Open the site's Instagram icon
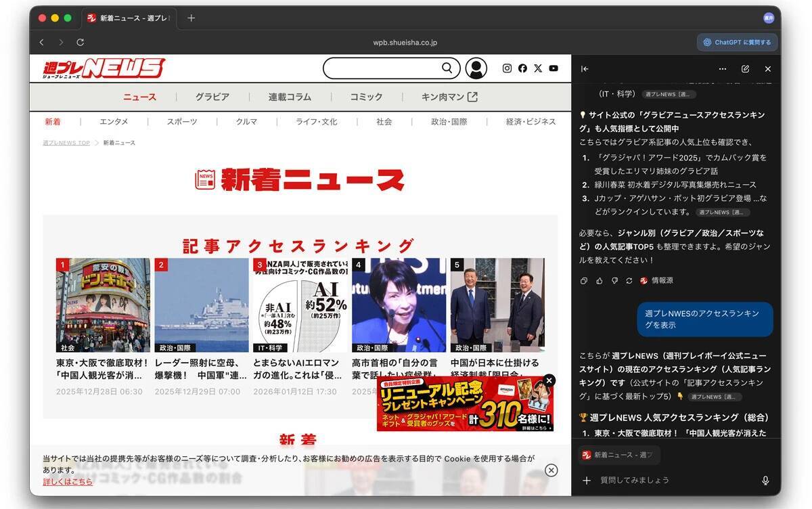This screenshot has height=509, width=812. (x=507, y=68)
